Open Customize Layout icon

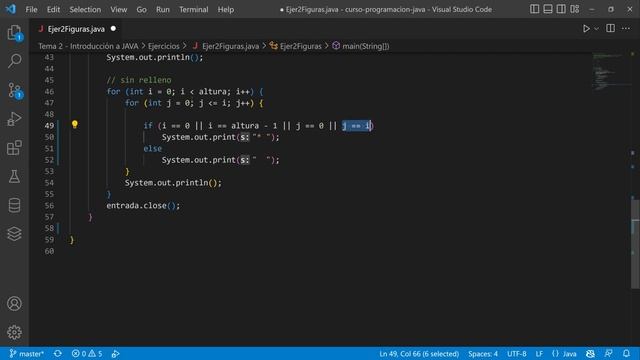575,9
